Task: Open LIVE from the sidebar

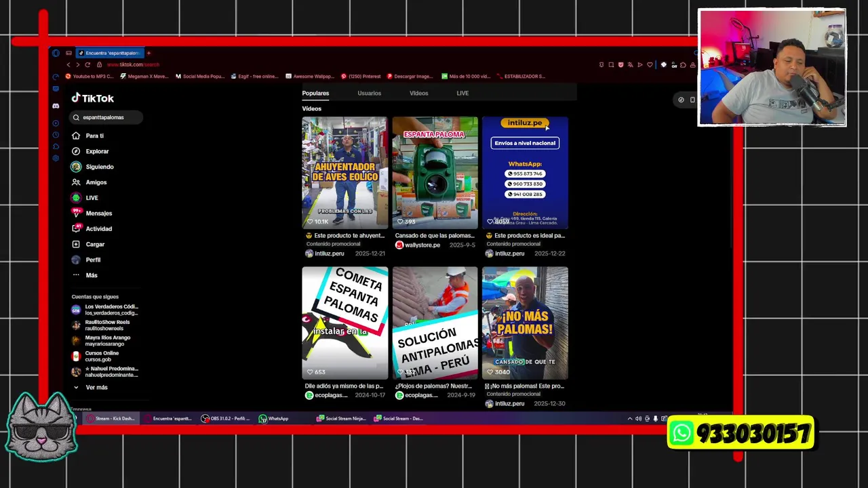Action: coord(85,198)
